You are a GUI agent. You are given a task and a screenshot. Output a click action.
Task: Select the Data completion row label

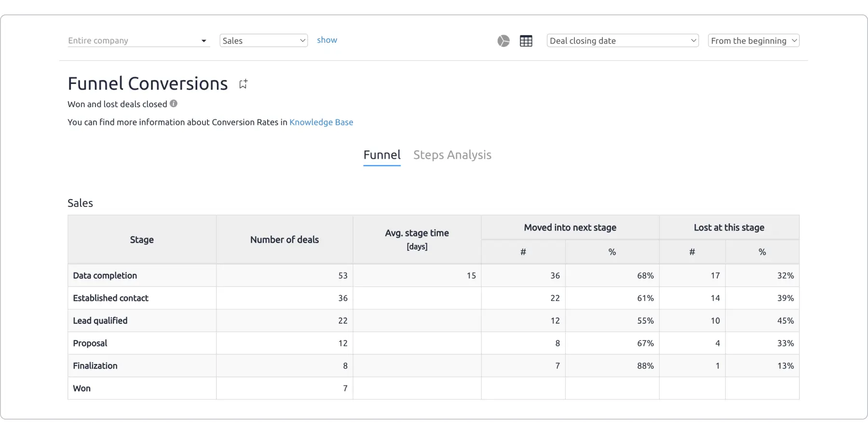(105, 275)
